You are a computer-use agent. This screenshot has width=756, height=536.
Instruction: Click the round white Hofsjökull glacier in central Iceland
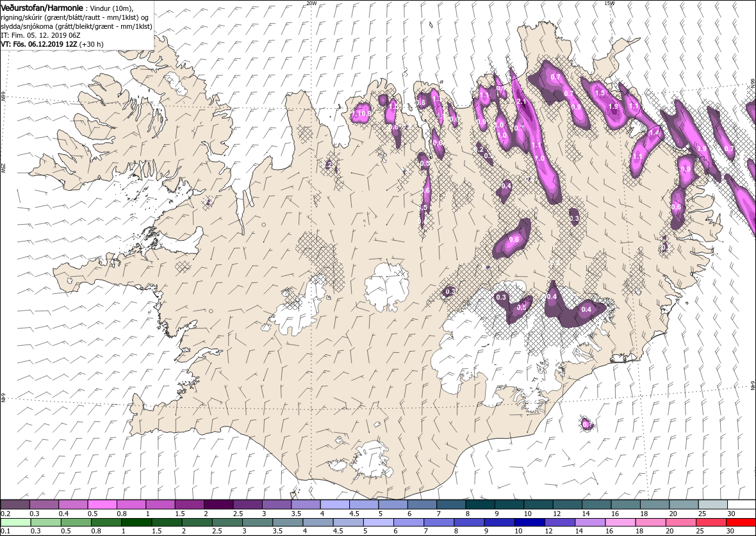(x=387, y=286)
